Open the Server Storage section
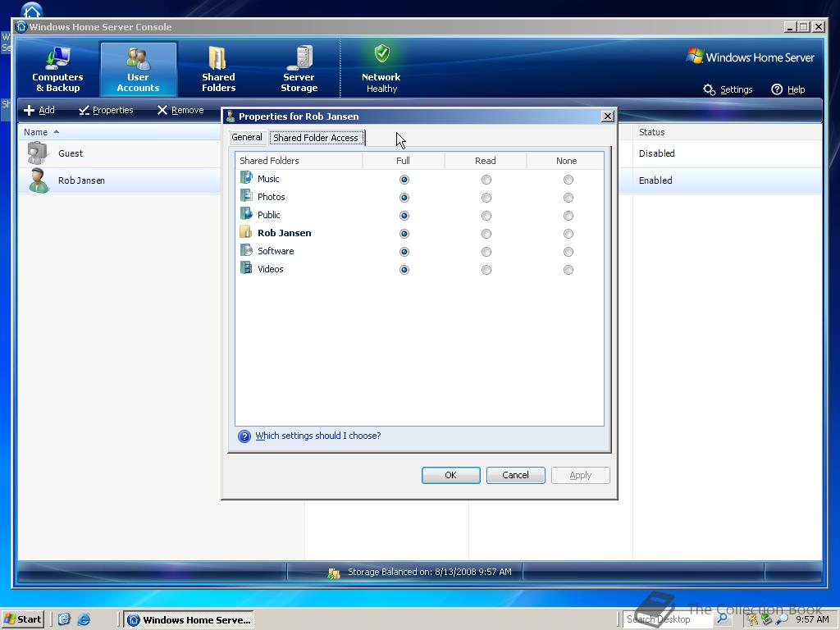This screenshot has width=840, height=630. (299, 69)
